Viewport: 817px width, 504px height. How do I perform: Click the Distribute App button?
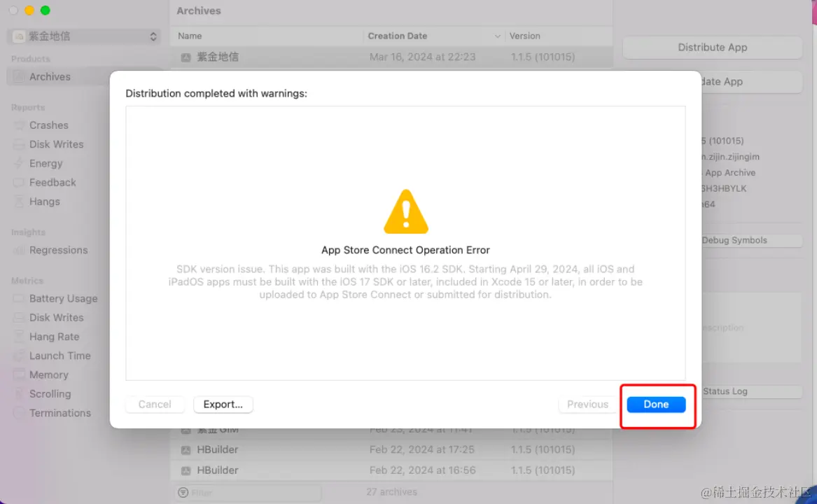pyautogui.click(x=712, y=48)
